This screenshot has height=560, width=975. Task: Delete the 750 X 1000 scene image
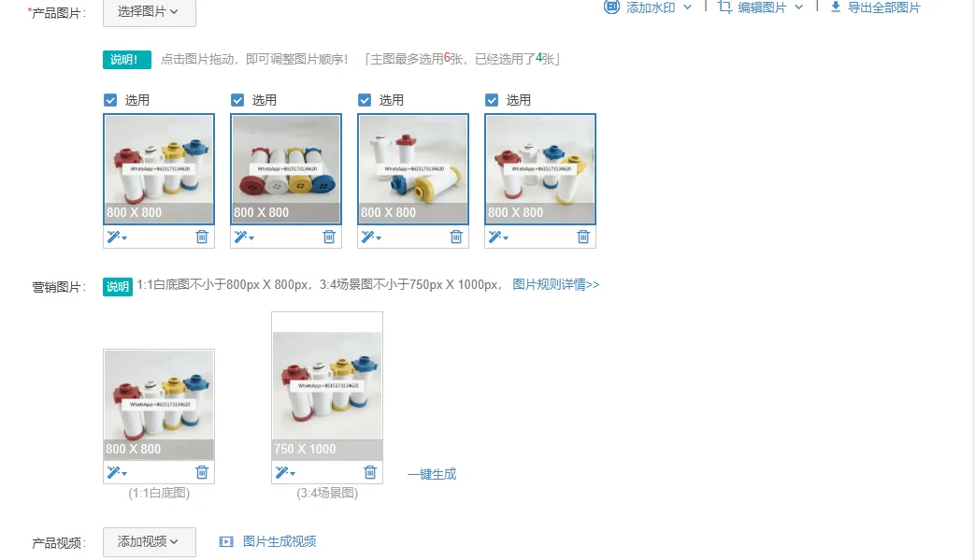click(x=370, y=472)
